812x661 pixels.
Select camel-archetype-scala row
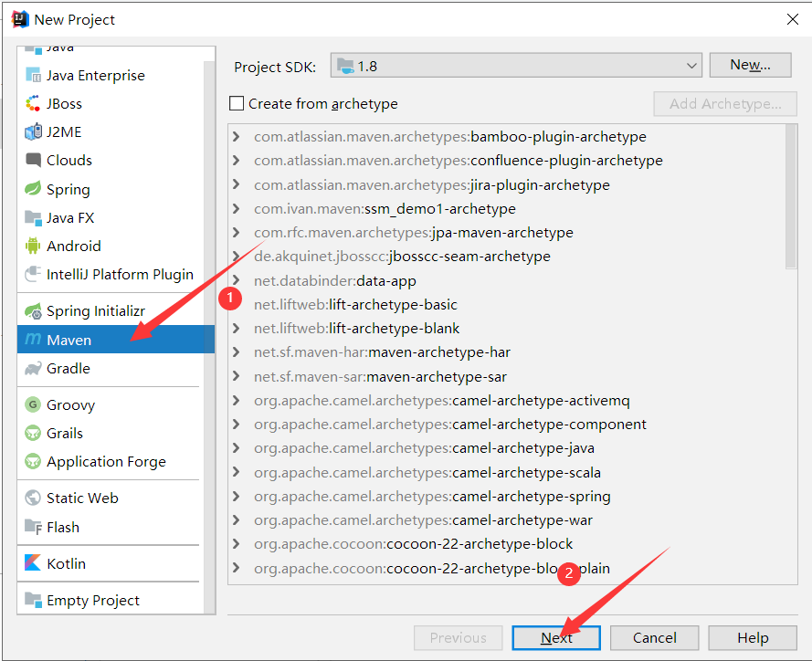tap(506, 473)
